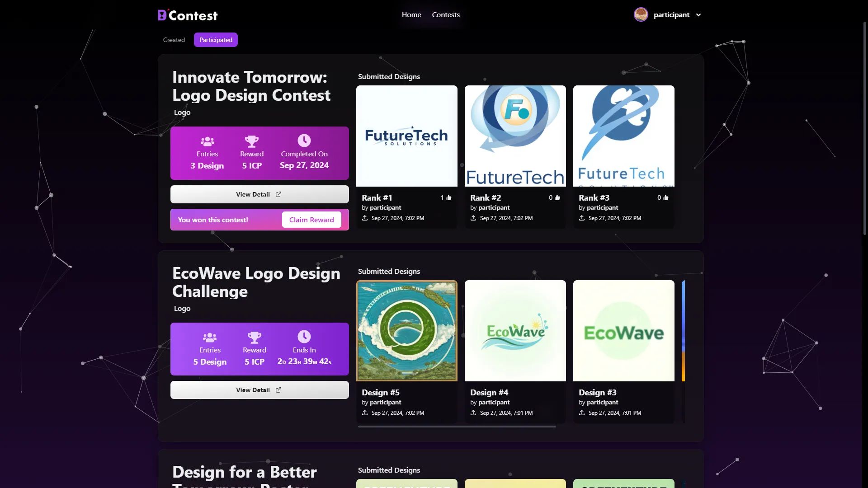Click the EcoWave Ends In clock icon
Screen dimensions: 868x488
point(304,337)
